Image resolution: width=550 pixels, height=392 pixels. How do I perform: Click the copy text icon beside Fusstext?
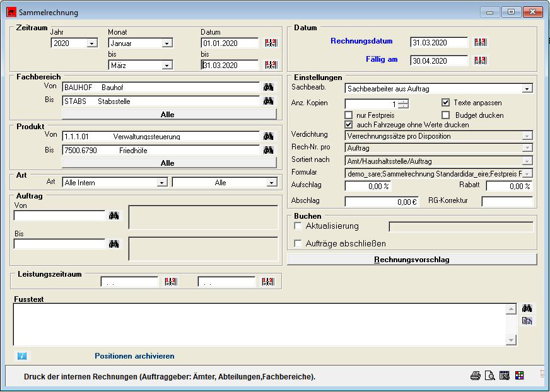(527, 321)
